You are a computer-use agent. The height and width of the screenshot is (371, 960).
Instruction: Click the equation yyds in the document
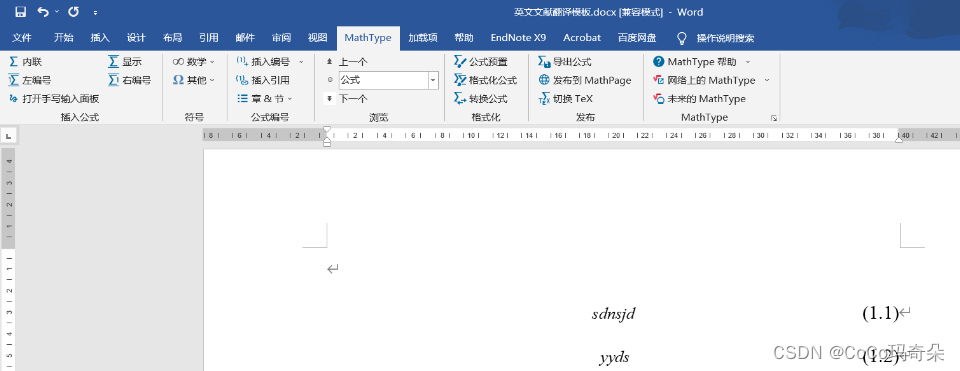click(614, 358)
